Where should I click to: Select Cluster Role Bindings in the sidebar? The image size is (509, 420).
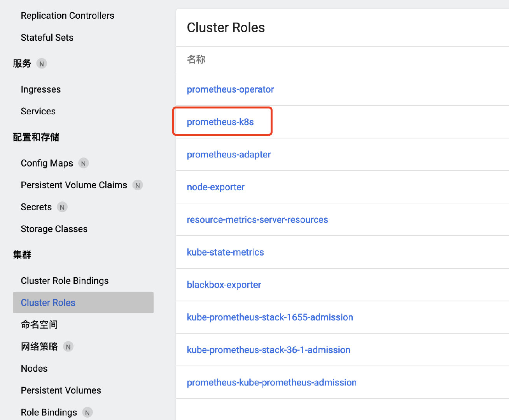pyautogui.click(x=65, y=280)
